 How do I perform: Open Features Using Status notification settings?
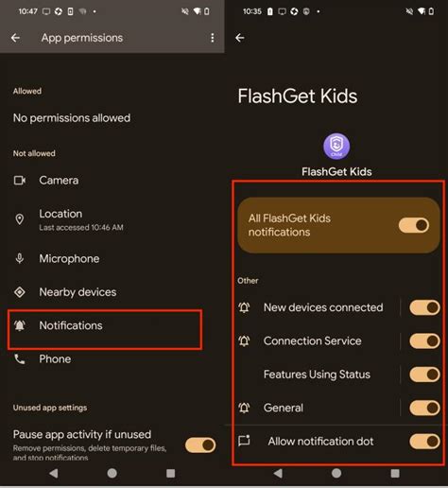(317, 375)
